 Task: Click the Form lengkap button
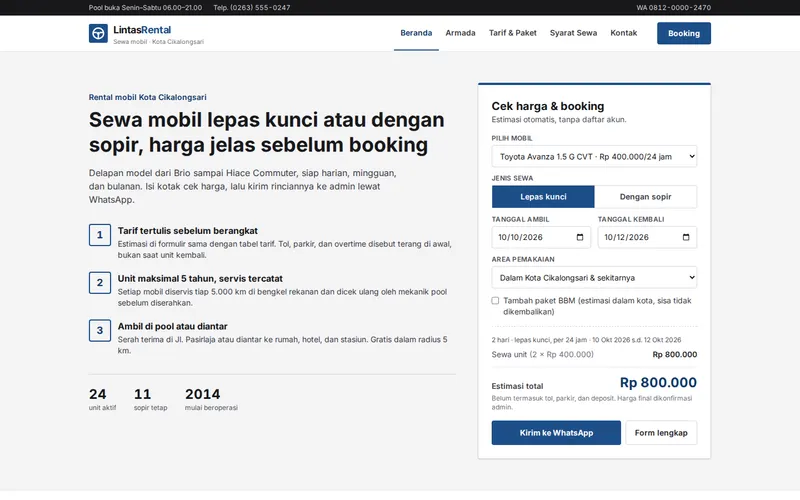click(661, 433)
